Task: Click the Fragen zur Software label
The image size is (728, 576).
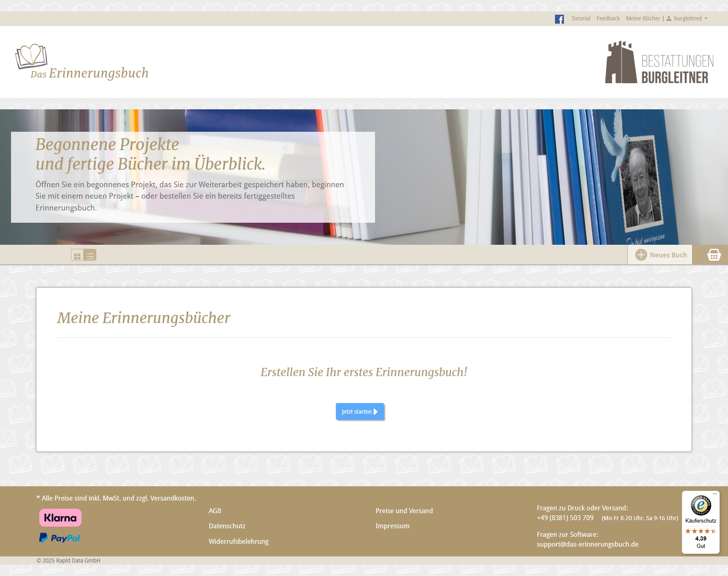Action: pos(567,534)
